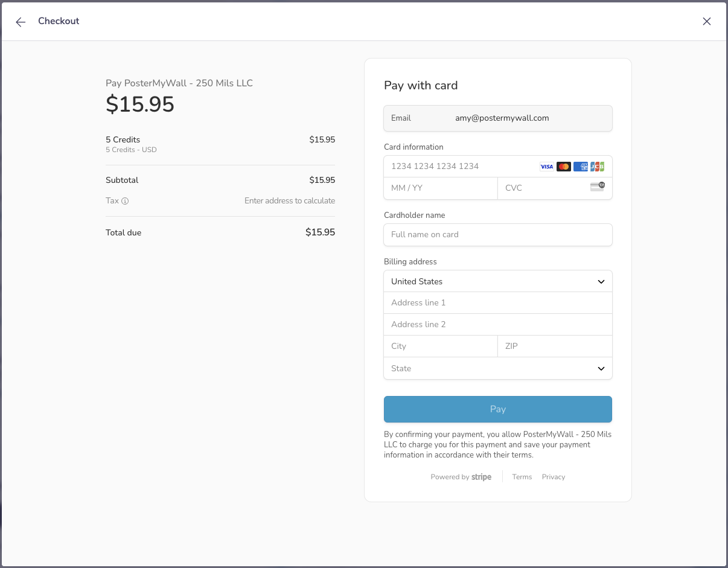Click the Checkout title text

pos(59,21)
